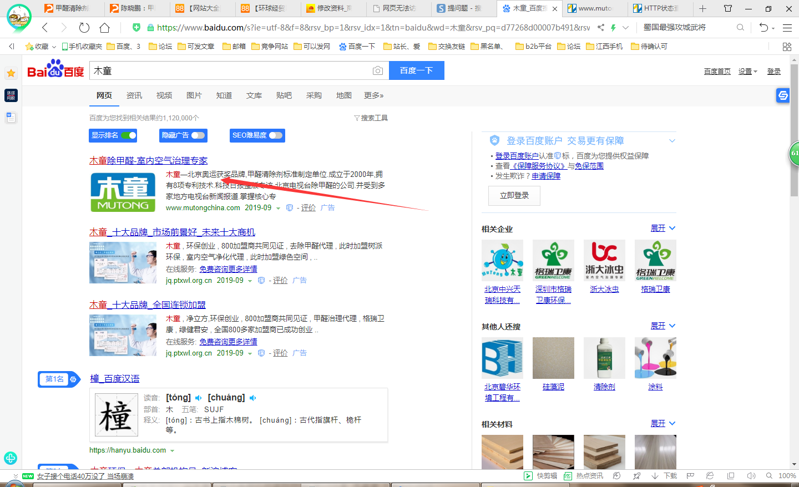This screenshot has width=799, height=487.
Task: Open the dark app icon in the left sidebar
Action: click(x=11, y=95)
